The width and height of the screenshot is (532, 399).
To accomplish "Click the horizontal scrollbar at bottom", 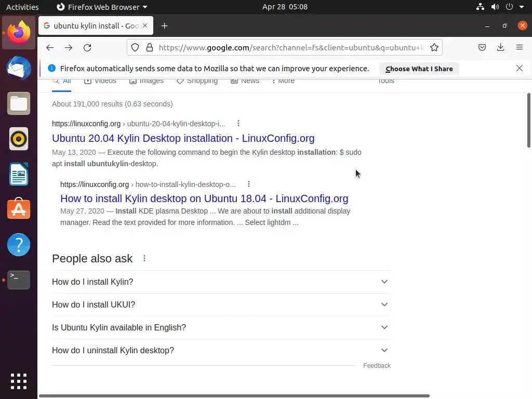I will tap(234, 395).
